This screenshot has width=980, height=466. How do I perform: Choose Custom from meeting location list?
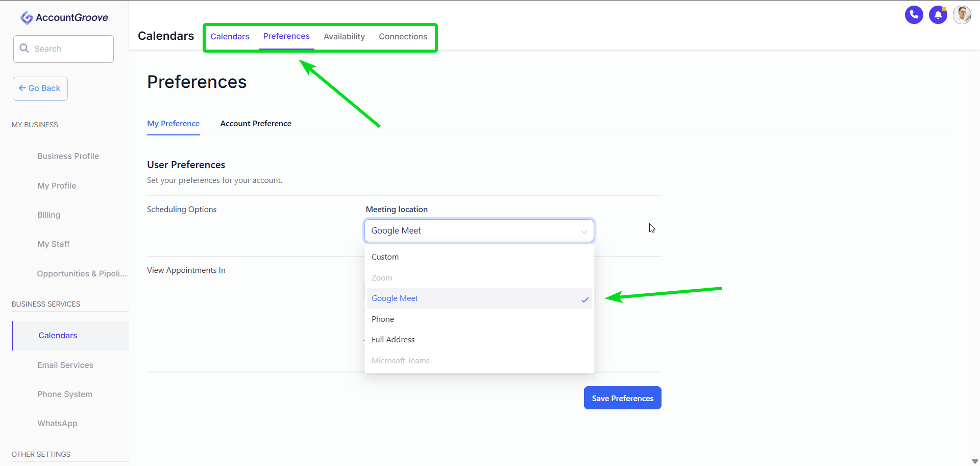(479, 257)
